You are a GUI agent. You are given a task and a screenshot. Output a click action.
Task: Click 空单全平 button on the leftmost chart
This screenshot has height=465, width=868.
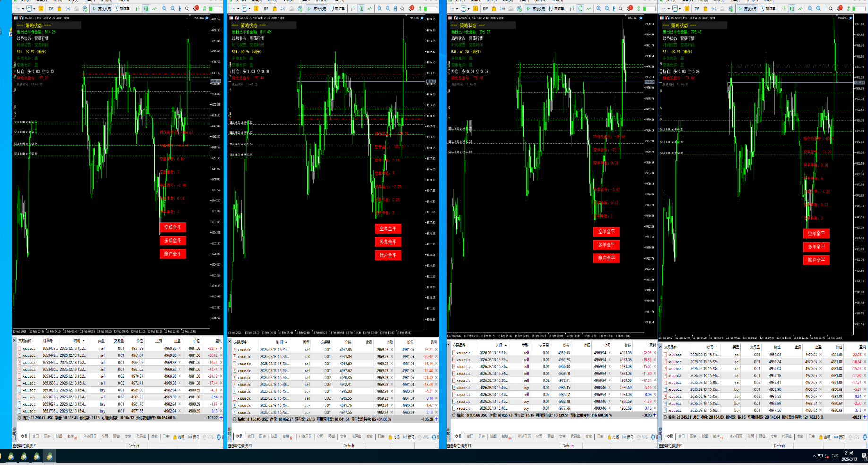172,228
